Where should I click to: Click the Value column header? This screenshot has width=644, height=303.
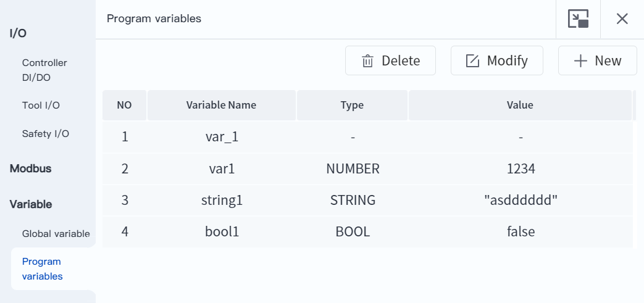[x=520, y=105]
